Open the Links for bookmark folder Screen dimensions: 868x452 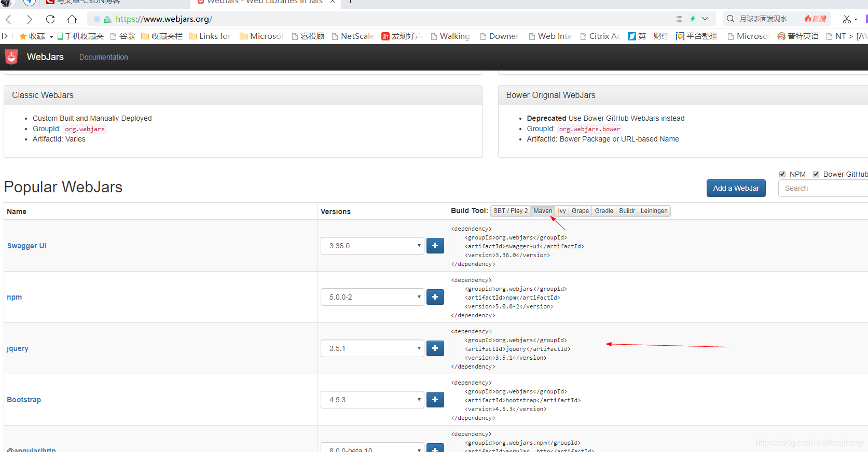(x=210, y=36)
